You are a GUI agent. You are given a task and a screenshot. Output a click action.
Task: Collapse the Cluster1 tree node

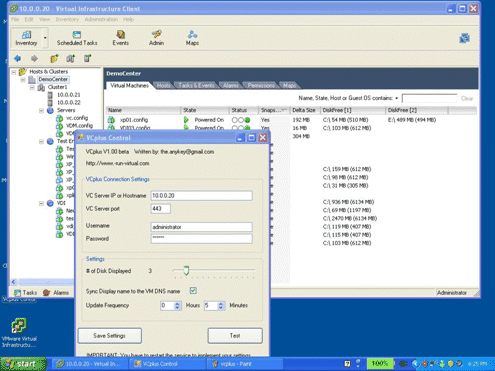pos(32,87)
